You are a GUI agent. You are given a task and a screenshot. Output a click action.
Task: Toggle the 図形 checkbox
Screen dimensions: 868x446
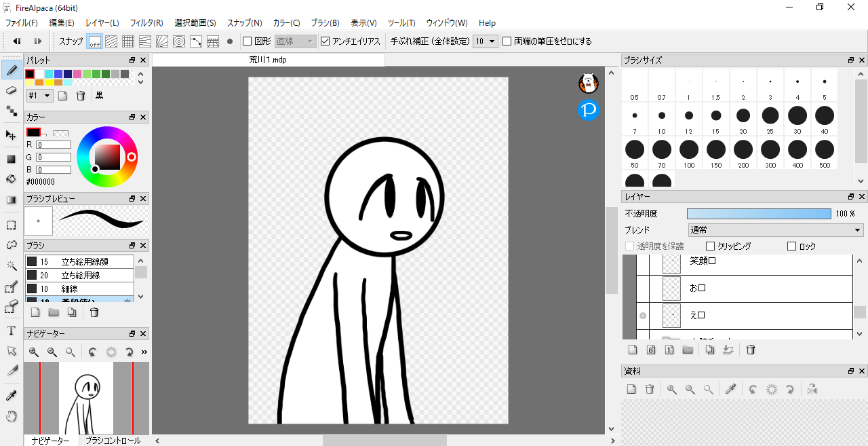point(248,41)
